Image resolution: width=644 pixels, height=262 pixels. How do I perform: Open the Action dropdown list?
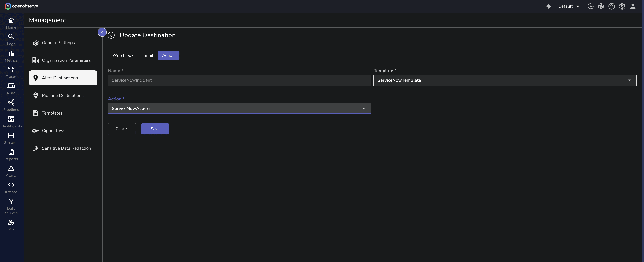pos(363,109)
